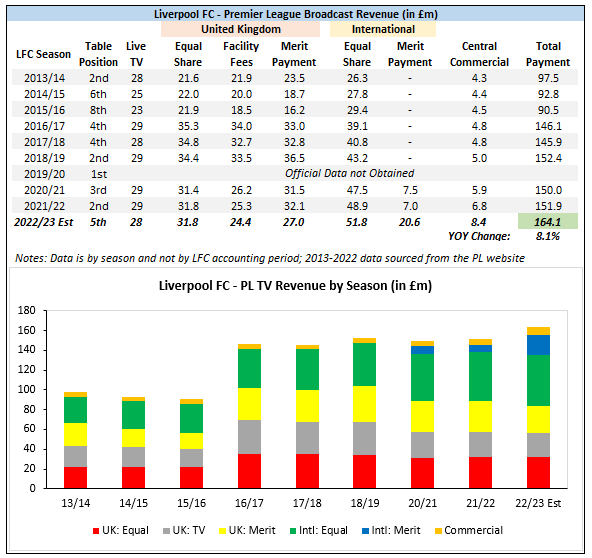Click the chart title 'Liverpool FC - PL TV Revenue by Season'

pyautogui.click(x=295, y=286)
